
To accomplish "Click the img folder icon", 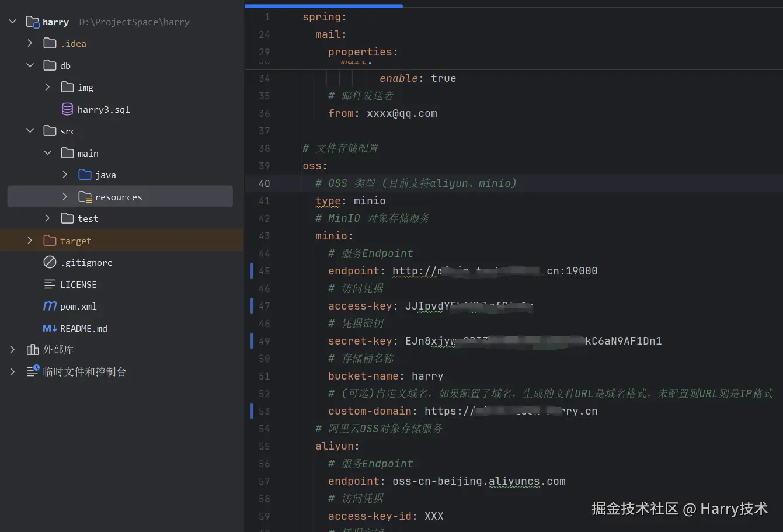I will (x=68, y=87).
